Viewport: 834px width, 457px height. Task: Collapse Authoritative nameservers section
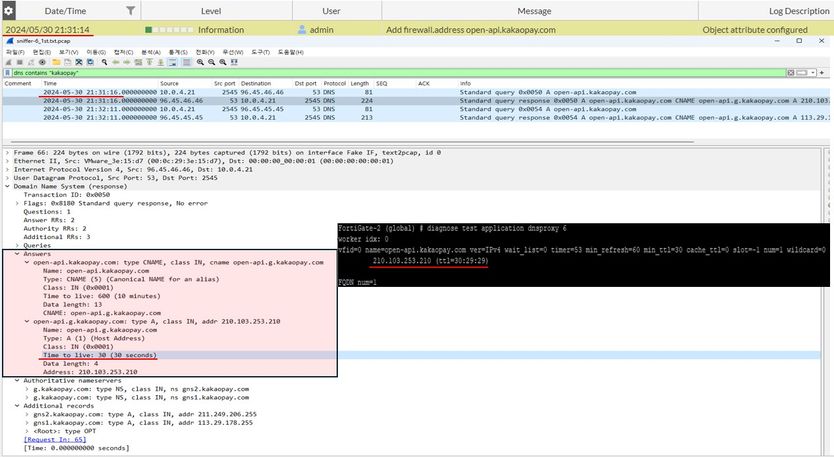coord(17,381)
